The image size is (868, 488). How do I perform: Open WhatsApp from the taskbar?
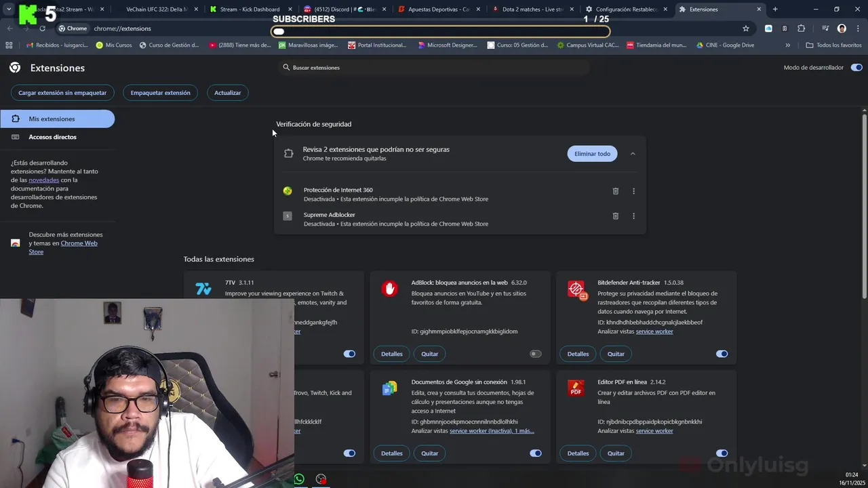pyautogui.click(x=299, y=479)
